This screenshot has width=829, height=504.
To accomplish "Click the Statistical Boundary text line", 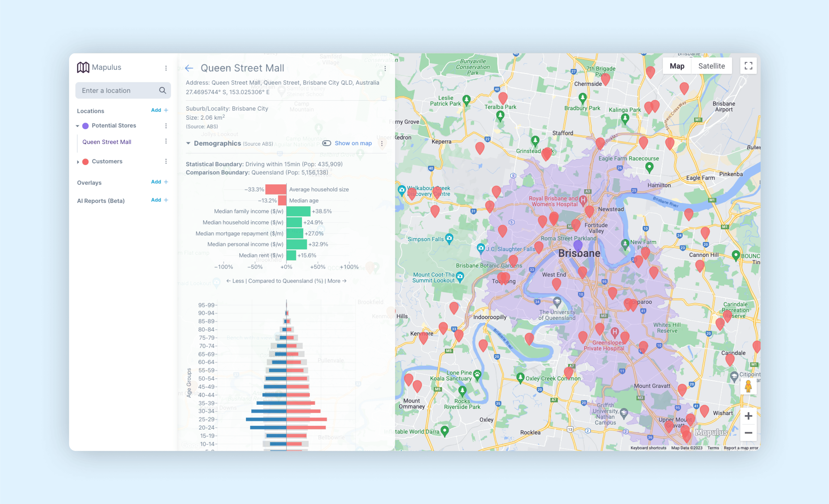I will tap(264, 164).
